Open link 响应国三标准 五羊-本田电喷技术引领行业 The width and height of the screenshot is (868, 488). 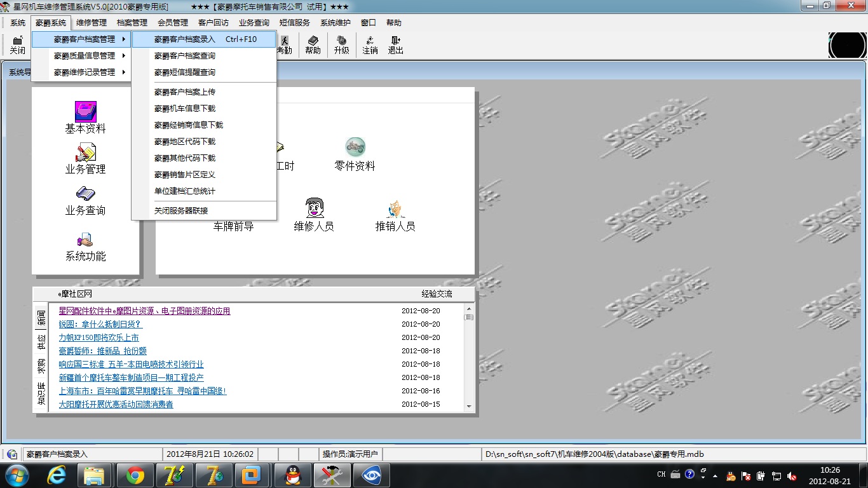(131, 364)
